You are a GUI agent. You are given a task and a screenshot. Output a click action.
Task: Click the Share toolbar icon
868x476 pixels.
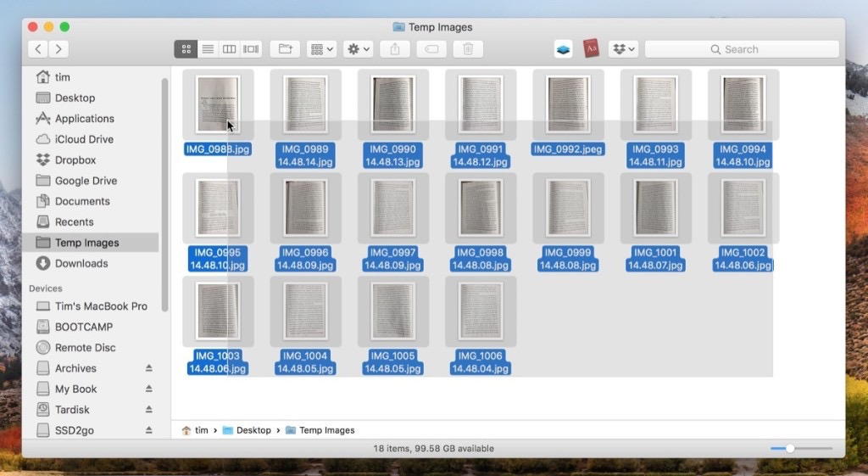(394, 49)
